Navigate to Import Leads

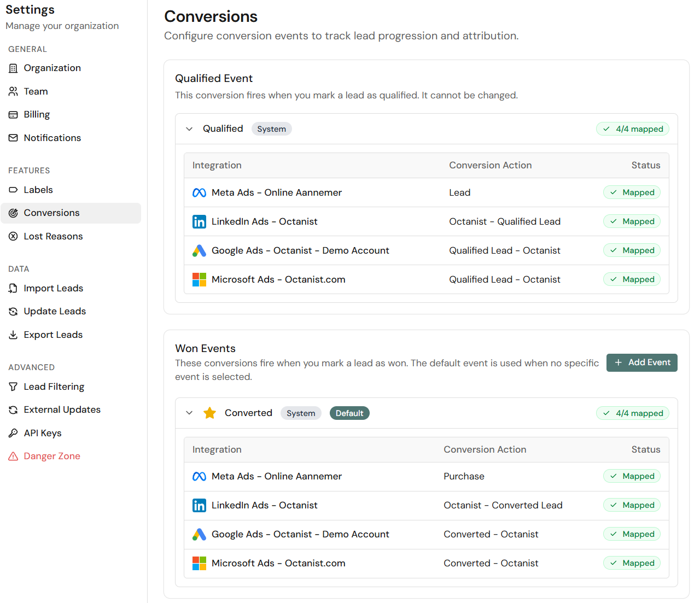53,288
